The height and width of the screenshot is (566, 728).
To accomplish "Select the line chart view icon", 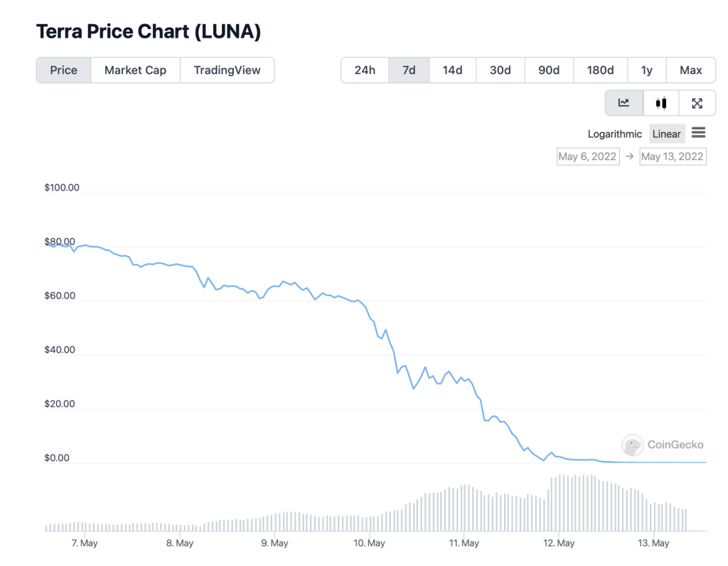I will click(x=623, y=102).
